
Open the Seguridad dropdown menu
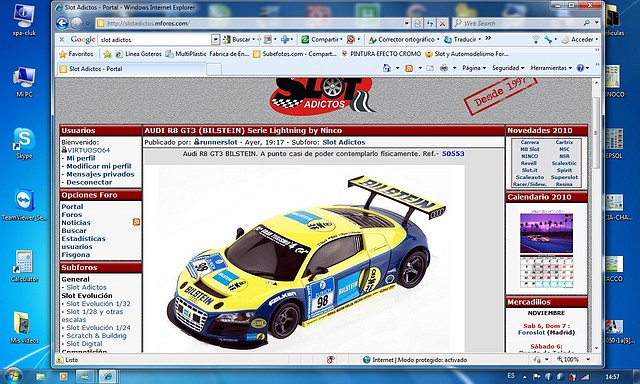(508, 68)
